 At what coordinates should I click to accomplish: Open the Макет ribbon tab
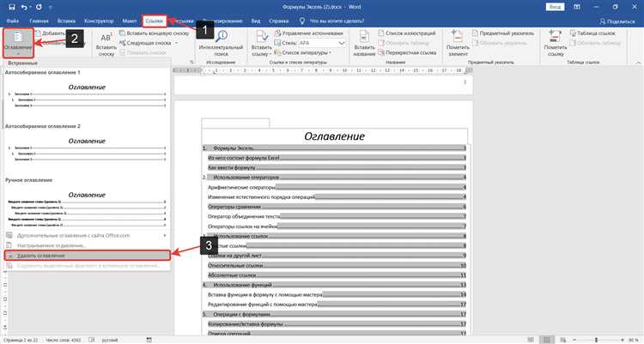pyautogui.click(x=130, y=21)
